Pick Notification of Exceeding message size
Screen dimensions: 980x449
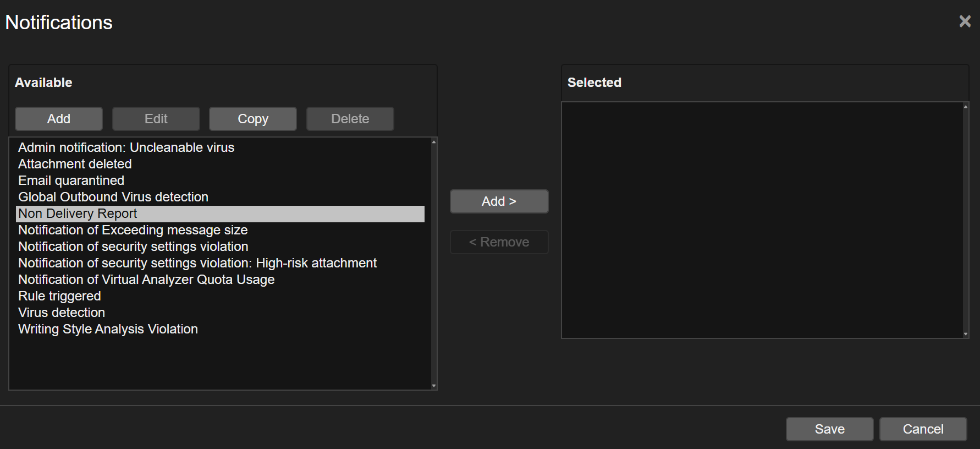(x=133, y=230)
